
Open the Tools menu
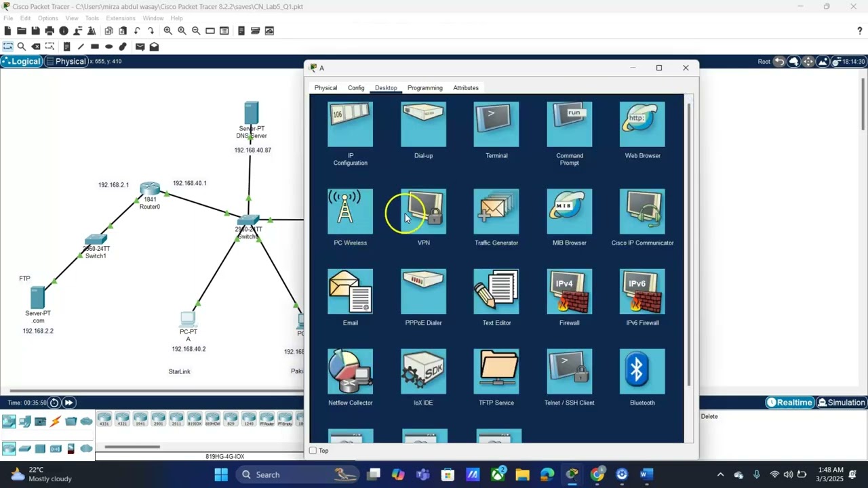pyautogui.click(x=92, y=18)
